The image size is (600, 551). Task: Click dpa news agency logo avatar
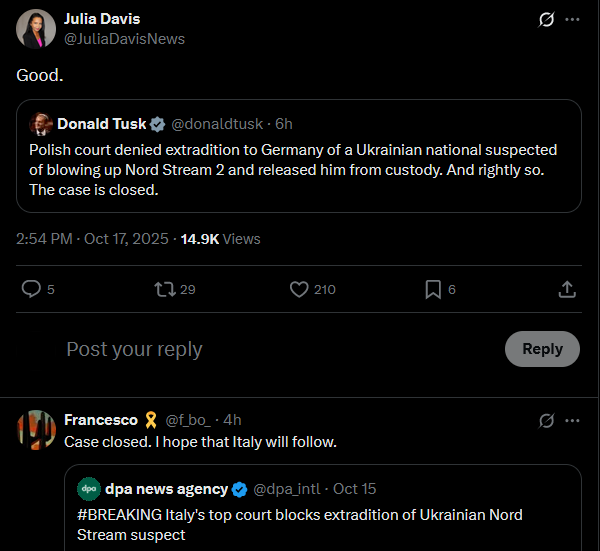coord(89,489)
